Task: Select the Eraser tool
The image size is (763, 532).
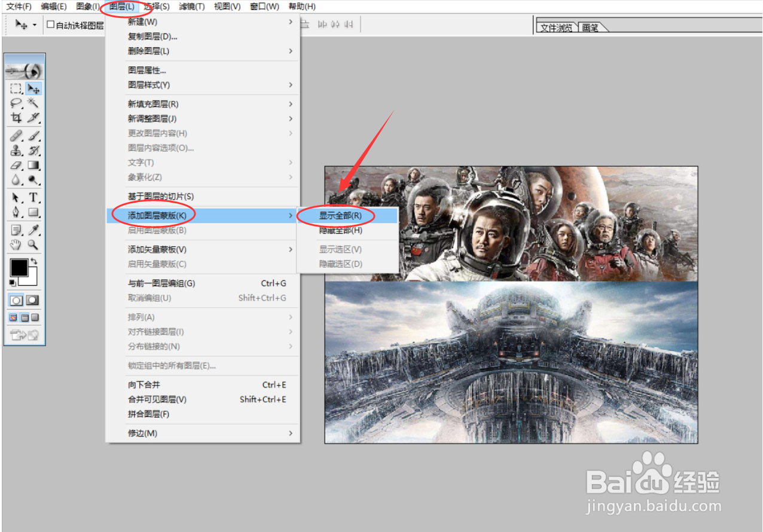Action: point(16,165)
